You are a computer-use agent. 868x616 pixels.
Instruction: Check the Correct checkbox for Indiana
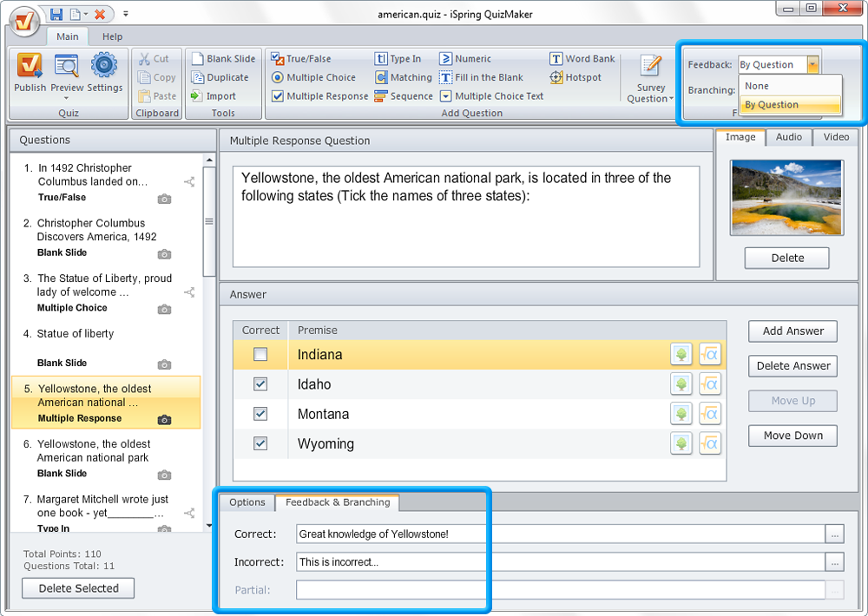click(260, 354)
